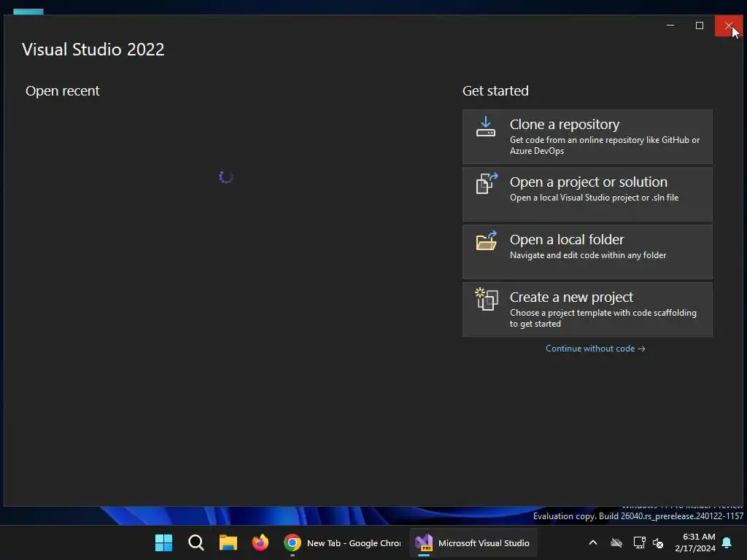Click the Navigate and edit code description
This screenshot has height=560, width=747.
pyautogui.click(x=588, y=255)
